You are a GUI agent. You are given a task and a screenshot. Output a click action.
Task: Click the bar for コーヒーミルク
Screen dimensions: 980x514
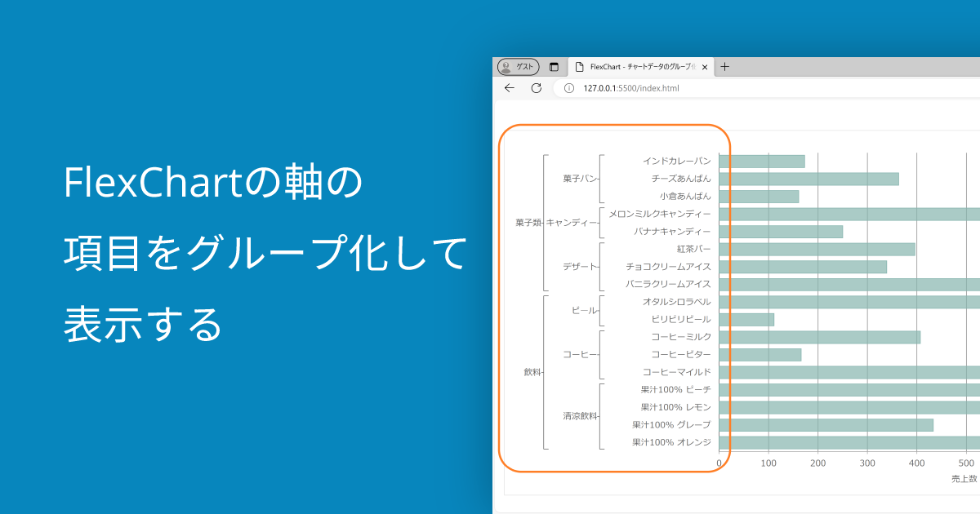817,337
